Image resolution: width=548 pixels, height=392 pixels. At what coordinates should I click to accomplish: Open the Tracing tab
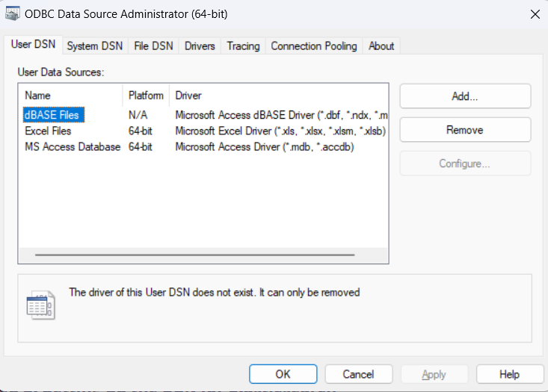point(243,46)
